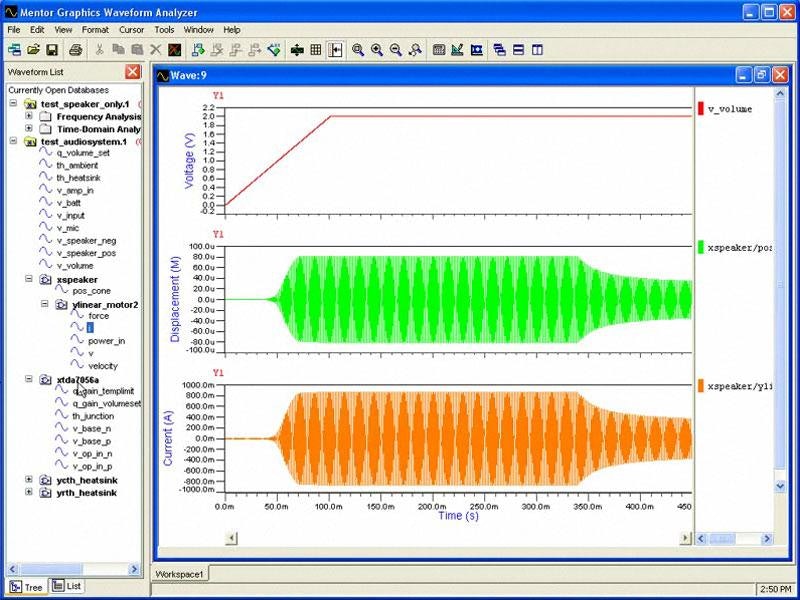Click the green xspeaker/pos legend color swatch
This screenshot has height=600, width=800.
pyautogui.click(x=701, y=247)
